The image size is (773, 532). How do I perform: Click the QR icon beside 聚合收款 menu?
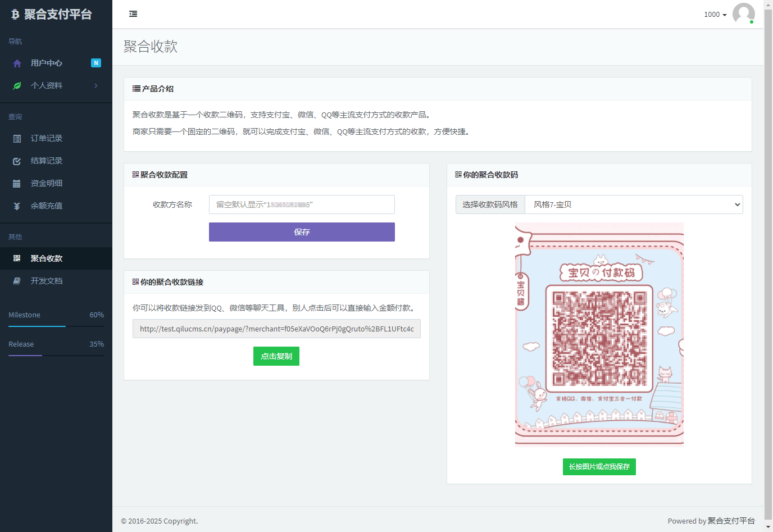click(17, 258)
